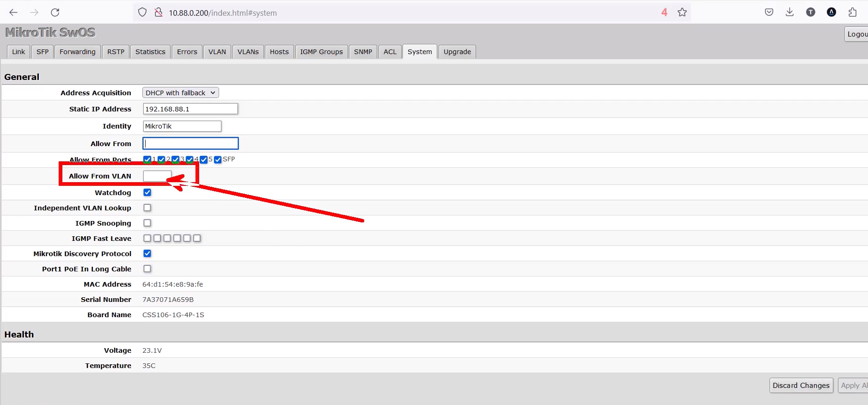
Task: Enable Independent VLAN Lookup
Action: tap(147, 208)
